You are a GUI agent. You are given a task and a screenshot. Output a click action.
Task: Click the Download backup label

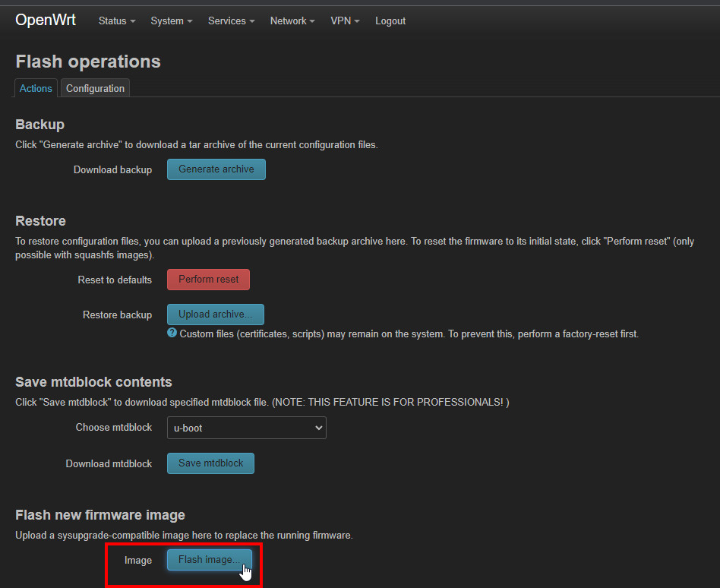112,169
